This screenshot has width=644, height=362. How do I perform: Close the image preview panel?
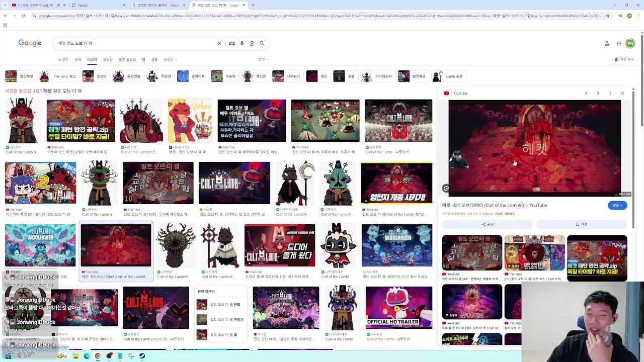[622, 93]
